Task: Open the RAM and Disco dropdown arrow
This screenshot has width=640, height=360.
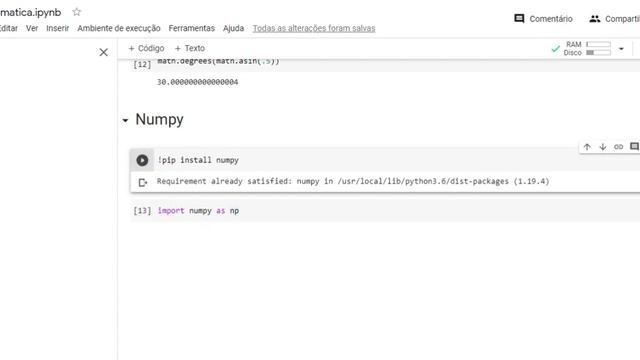Action: pyautogui.click(x=621, y=49)
